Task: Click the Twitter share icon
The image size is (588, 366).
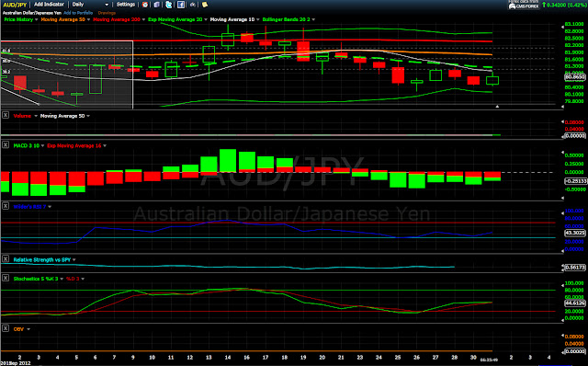Action: [169, 5]
